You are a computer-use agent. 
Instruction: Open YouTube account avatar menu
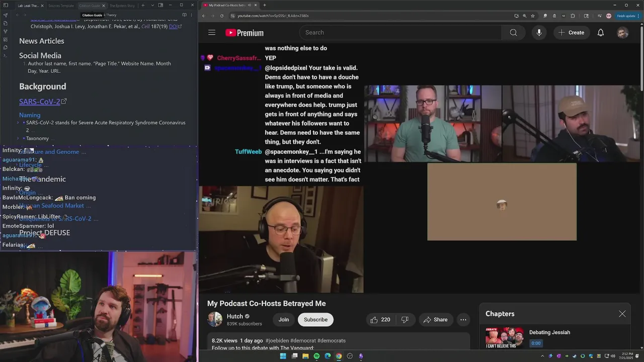pyautogui.click(x=623, y=33)
